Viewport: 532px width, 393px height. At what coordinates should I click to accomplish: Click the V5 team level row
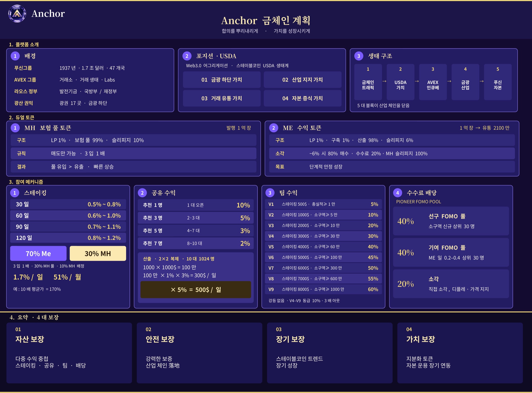[323, 247]
